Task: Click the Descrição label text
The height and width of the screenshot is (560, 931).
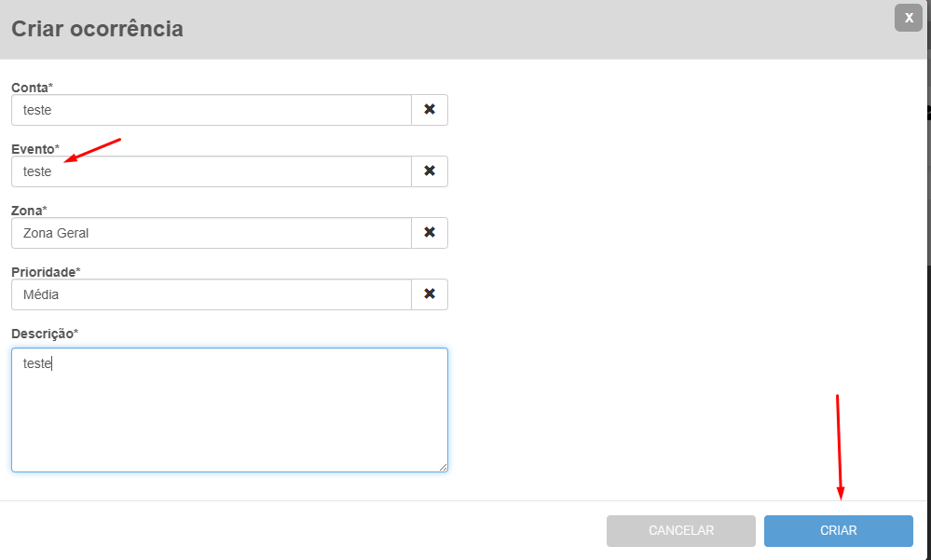Action: [44, 333]
